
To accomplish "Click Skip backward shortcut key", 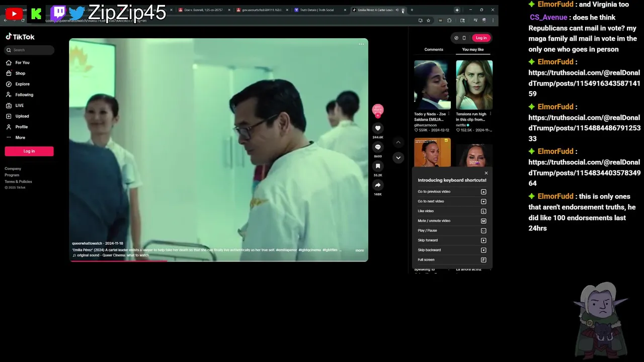I will (484, 250).
